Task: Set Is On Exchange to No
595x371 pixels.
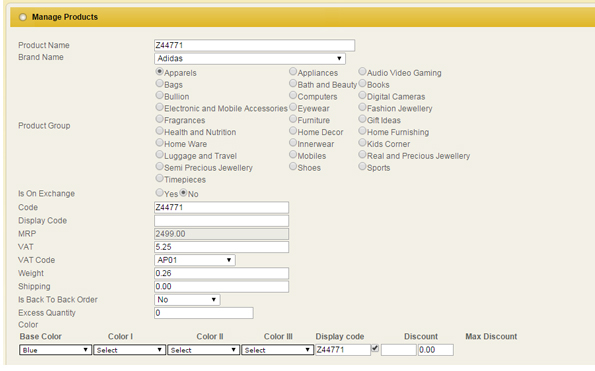Action: pyautogui.click(x=183, y=192)
